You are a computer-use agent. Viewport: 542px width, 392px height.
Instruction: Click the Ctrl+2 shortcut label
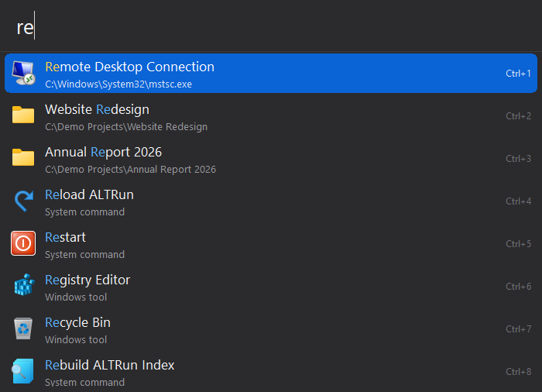coord(518,116)
